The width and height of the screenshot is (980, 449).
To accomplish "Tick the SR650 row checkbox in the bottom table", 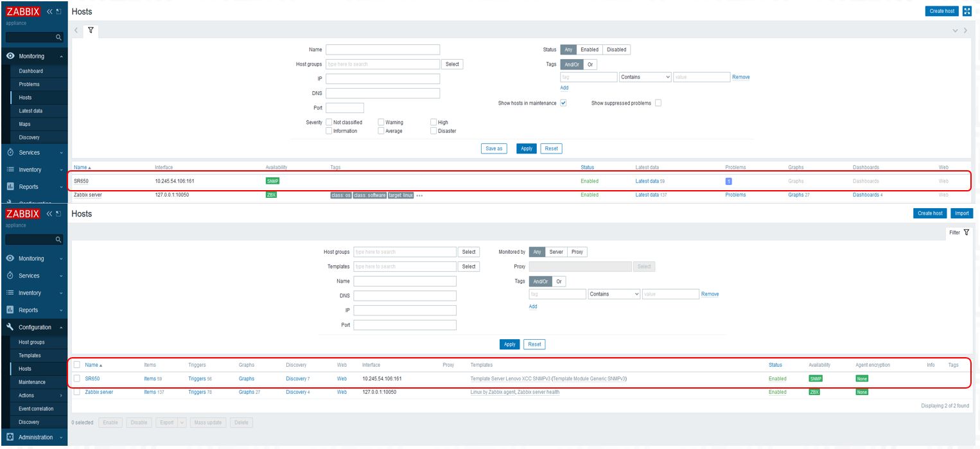I will pos(77,378).
